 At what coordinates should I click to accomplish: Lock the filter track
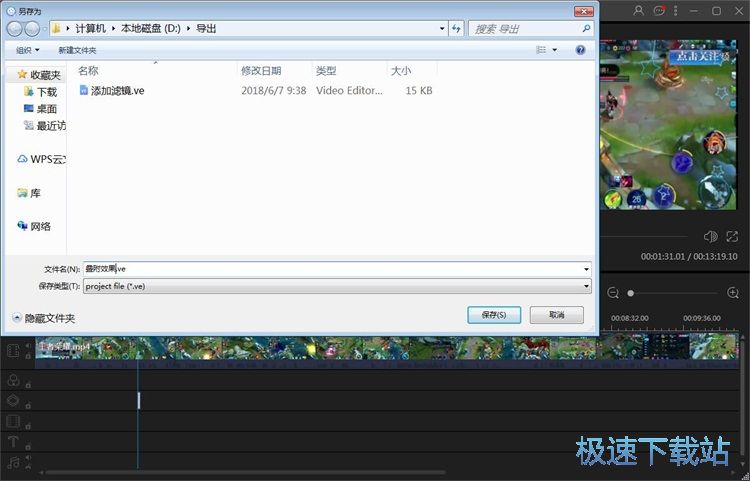pos(28,385)
